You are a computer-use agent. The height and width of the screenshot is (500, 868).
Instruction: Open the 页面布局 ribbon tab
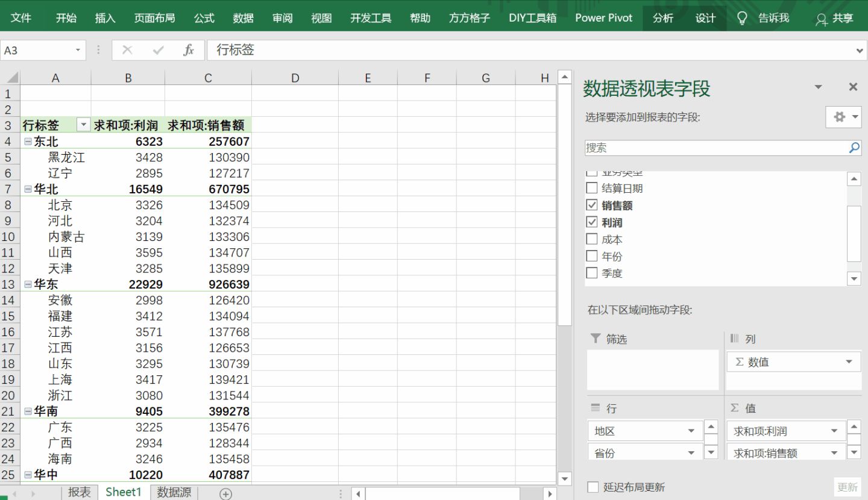(x=154, y=17)
